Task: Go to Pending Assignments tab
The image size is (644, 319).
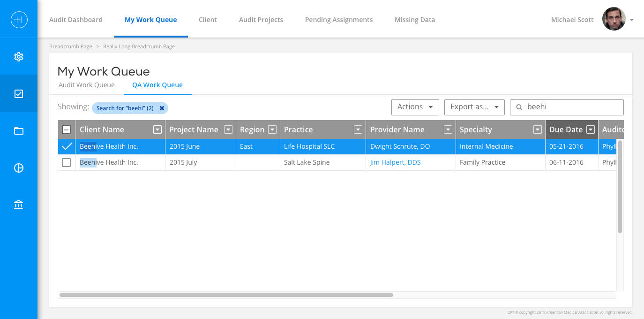Action: [x=339, y=20]
